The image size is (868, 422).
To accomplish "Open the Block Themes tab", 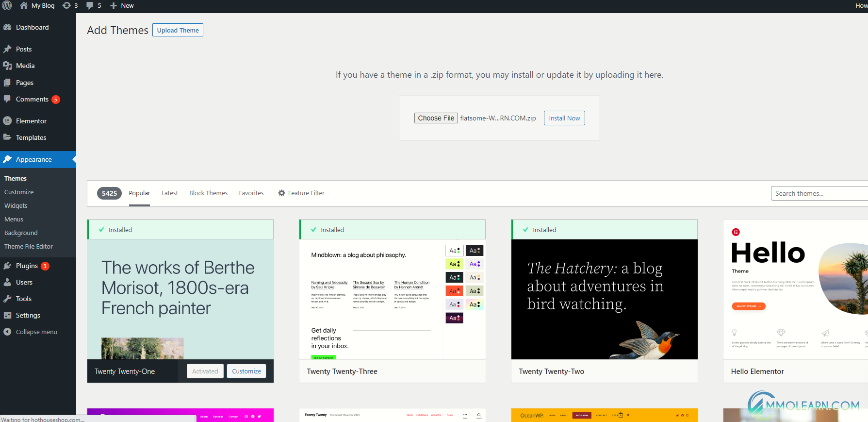I will coord(208,193).
